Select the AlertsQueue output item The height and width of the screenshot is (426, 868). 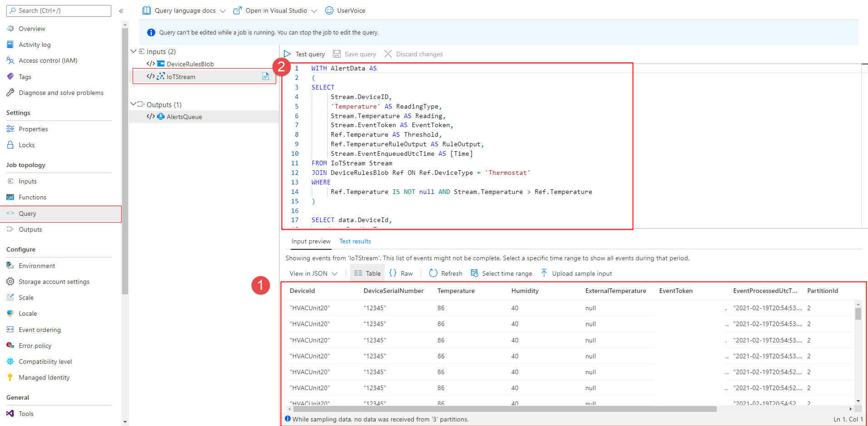(x=184, y=117)
